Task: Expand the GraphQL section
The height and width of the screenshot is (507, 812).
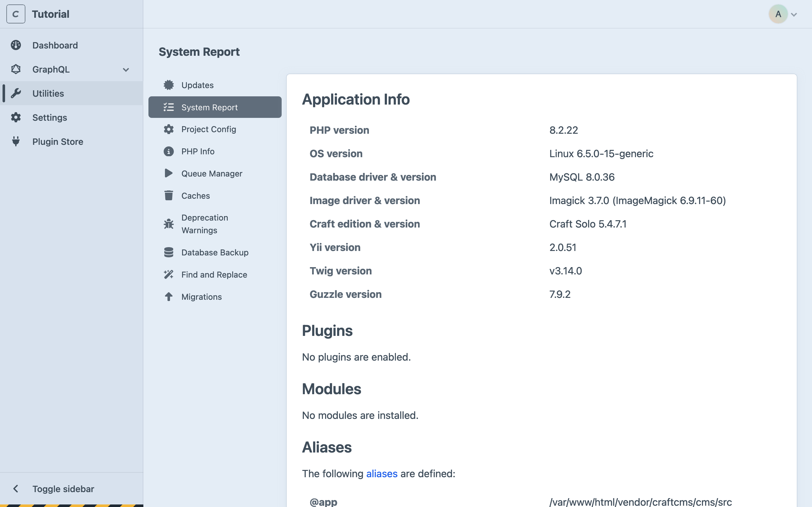Action: tap(125, 69)
